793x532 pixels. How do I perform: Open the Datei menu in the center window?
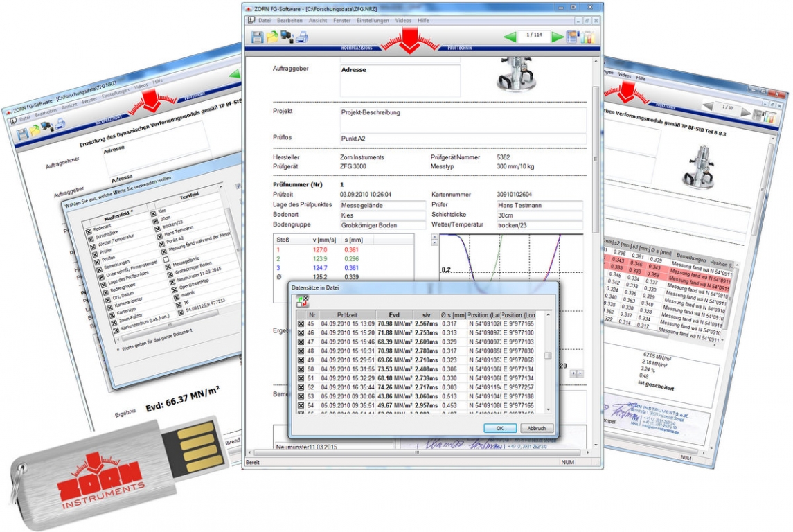265,21
